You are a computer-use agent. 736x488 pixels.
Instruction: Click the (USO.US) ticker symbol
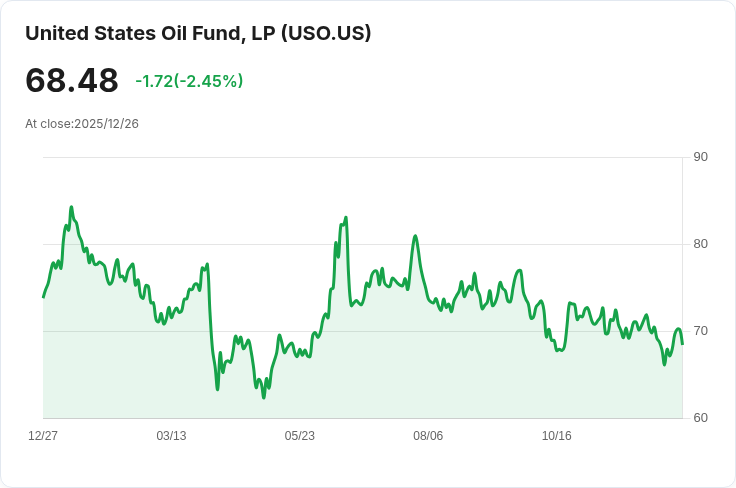(x=326, y=33)
